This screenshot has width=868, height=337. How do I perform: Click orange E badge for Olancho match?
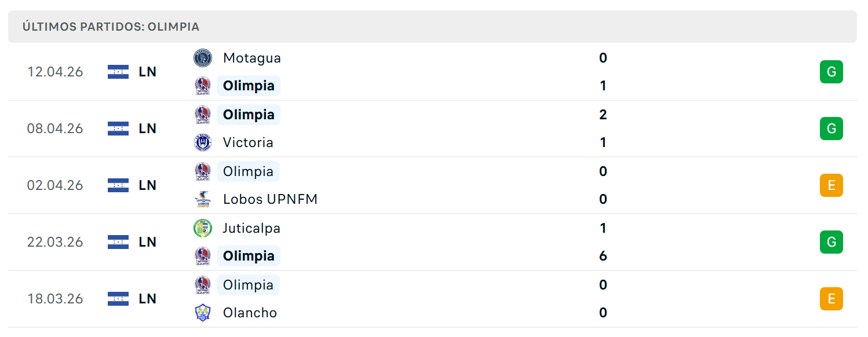click(831, 299)
